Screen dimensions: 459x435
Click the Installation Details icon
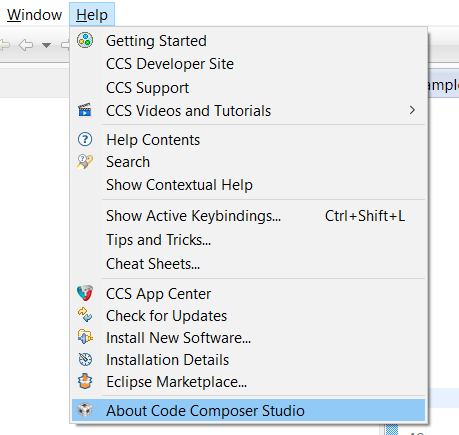(85, 359)
